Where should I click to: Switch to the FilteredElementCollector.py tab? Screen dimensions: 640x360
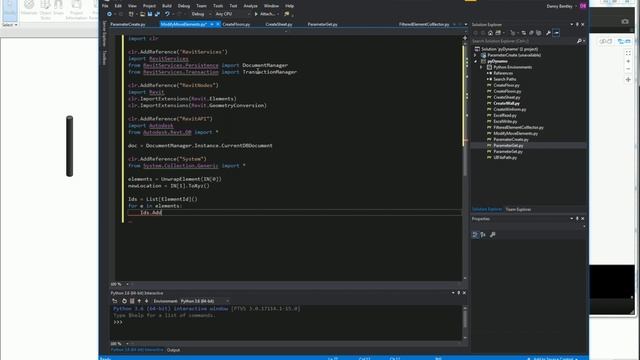(x=424, y=24)
